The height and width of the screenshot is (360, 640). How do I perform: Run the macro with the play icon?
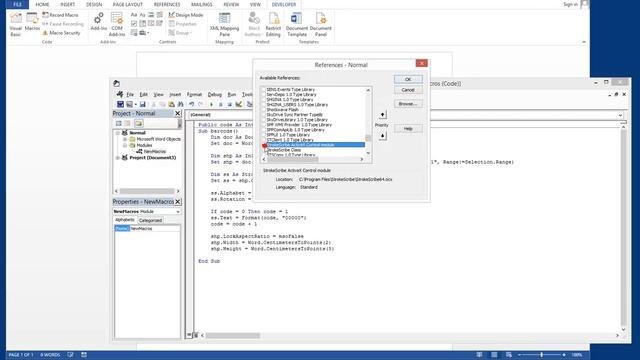tap(211, 104)
